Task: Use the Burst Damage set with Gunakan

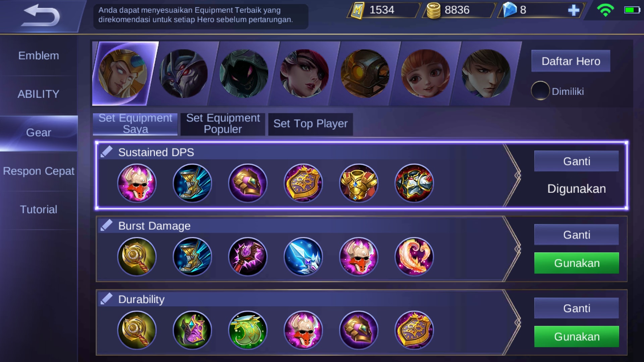Action: click(576, 263)
